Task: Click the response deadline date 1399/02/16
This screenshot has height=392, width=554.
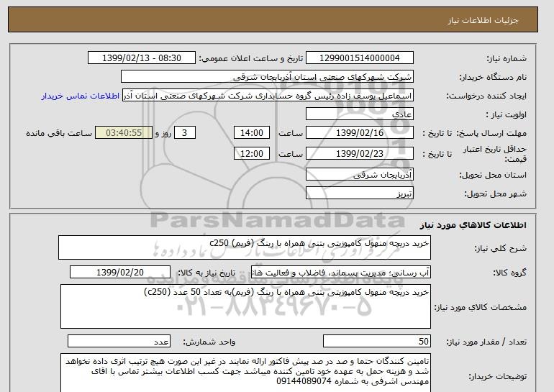Action: coord(359,133)
